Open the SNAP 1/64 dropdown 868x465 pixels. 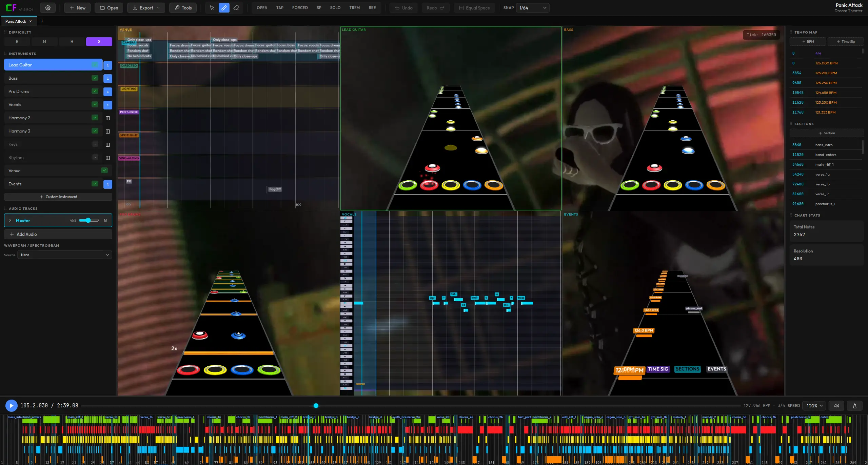533,8
